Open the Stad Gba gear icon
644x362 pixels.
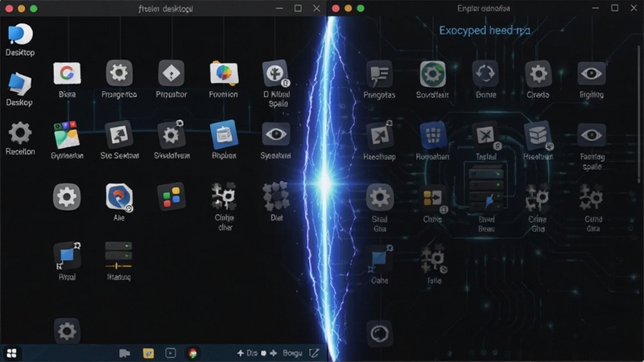(379, 197)
